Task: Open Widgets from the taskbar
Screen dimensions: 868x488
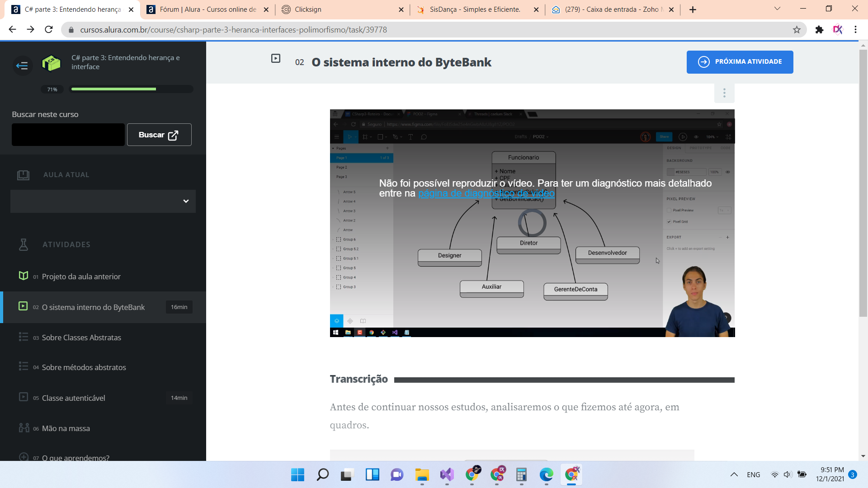Action: 372,475
